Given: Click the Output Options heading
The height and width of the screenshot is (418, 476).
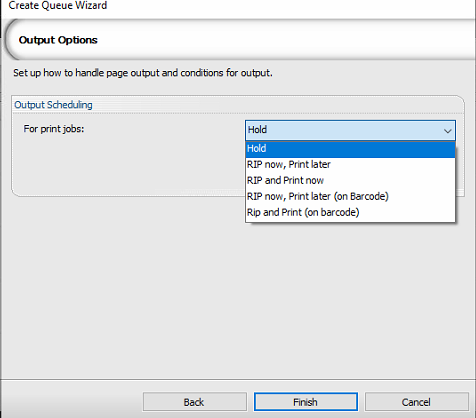Looking at the screenshot, I should (58, 40).
